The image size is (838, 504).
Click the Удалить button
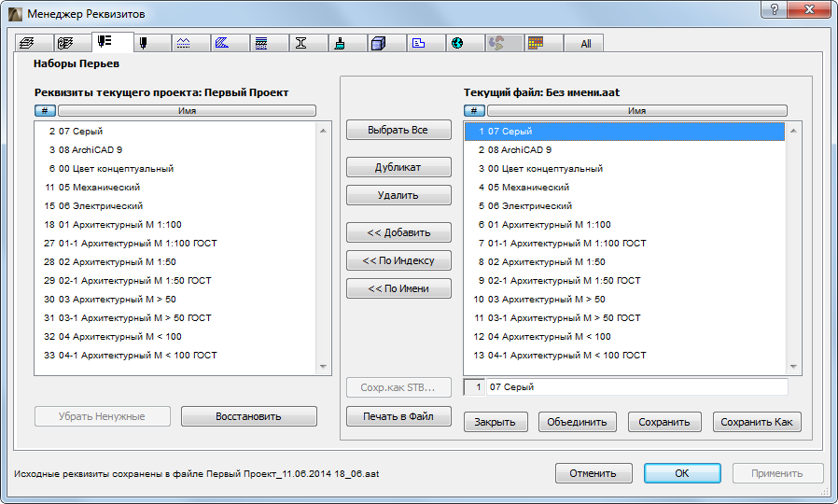398,195
